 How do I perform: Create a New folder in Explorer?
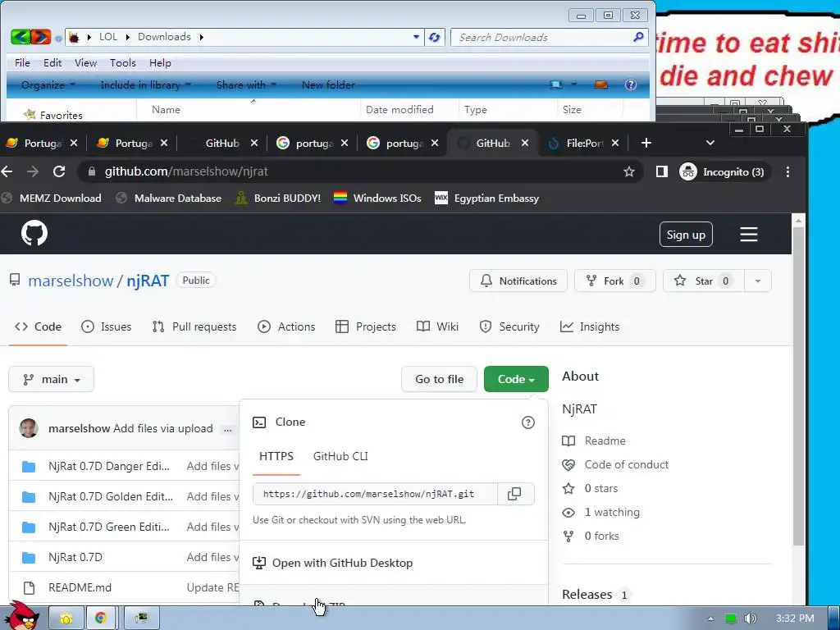pyautogui.click(x=328, y=84)
